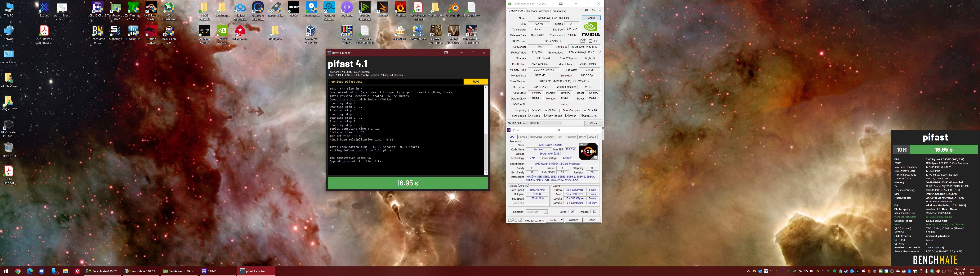Screen dimensions: 980x276
Task: Toggle DirectCompute checkbox in GPU-Z
Action: coord(561,111)
